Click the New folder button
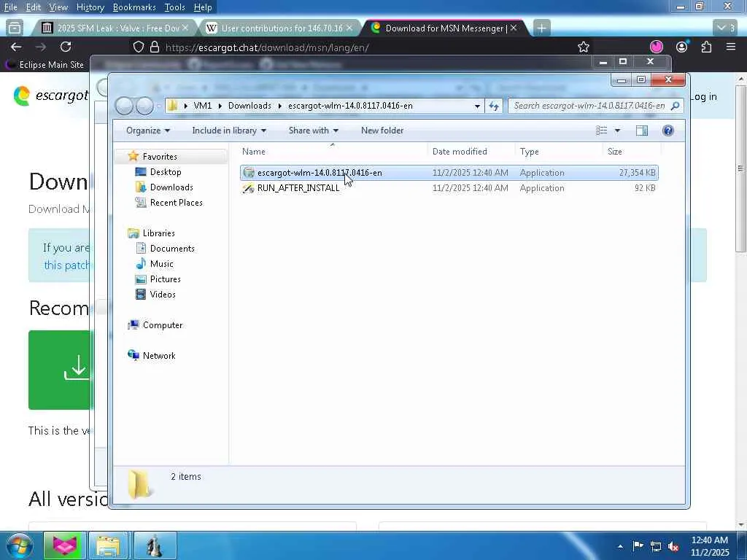 point(382,131)
